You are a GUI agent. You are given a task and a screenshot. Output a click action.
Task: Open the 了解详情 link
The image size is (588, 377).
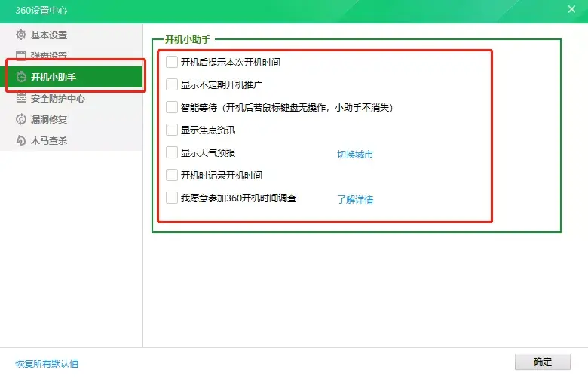tap(355, 199)
